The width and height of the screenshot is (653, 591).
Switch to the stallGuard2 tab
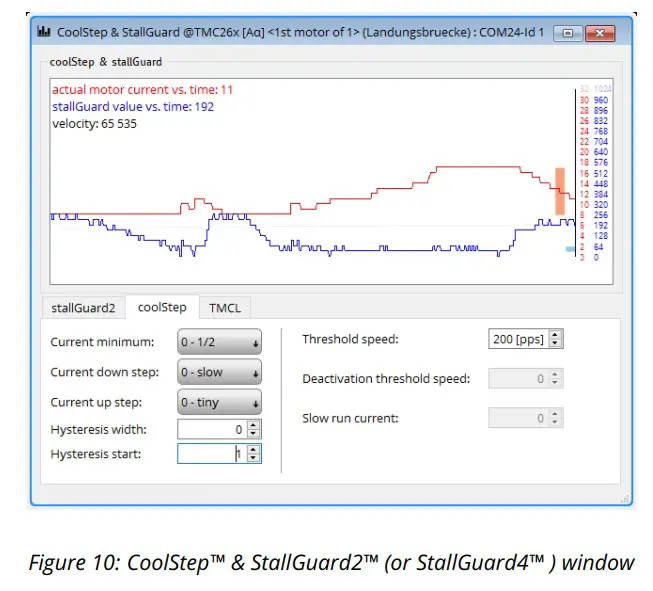83,308
